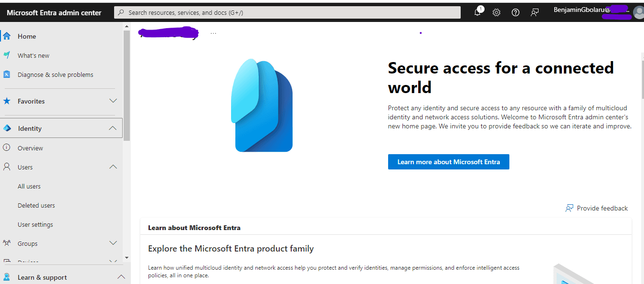Click the Home house icon
Viewport: 644px width, 284px height.
pyautogui.click(x=7, y=36)
